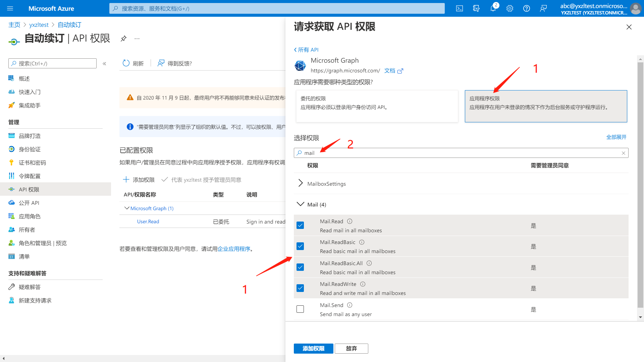Click the blue 添加权限 button
The height and width of the screenshot is (362, 644).
tap(313, 349)
